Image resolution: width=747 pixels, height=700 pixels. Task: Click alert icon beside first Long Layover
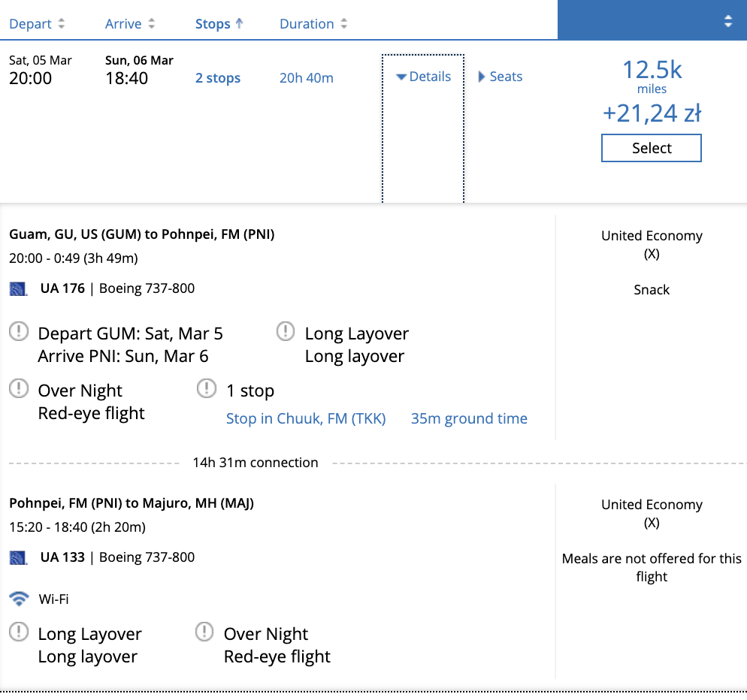pyautogui.click(x=286, y=331)
